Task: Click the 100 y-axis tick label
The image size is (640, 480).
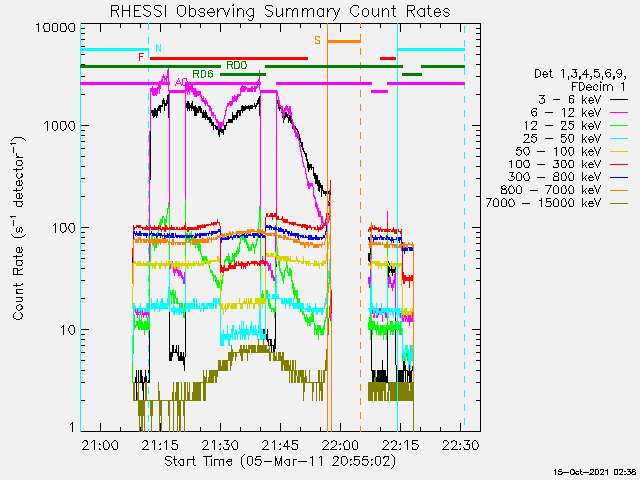Action: pos(64,228)
